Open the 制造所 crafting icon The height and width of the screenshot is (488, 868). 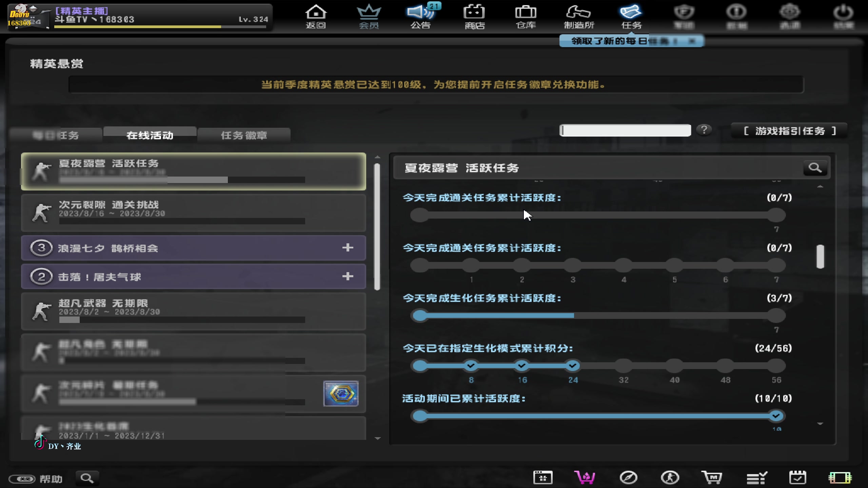(579, 17)
